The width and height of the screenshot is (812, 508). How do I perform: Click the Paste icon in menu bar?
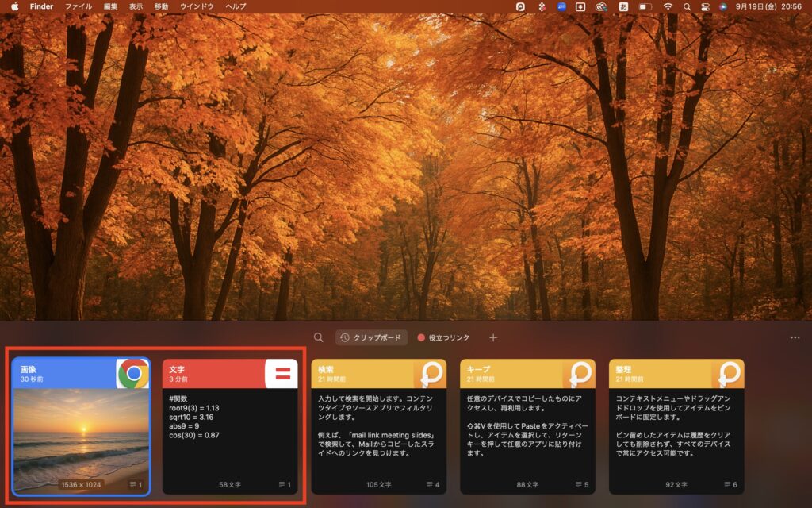(520, 6)
